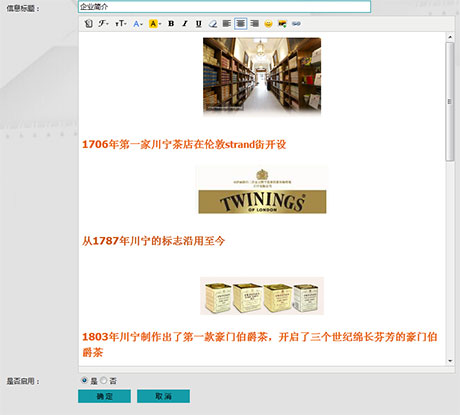This screenshot has height=415, width=460.
Task: Toggle bold formatting
Action: 171,24
